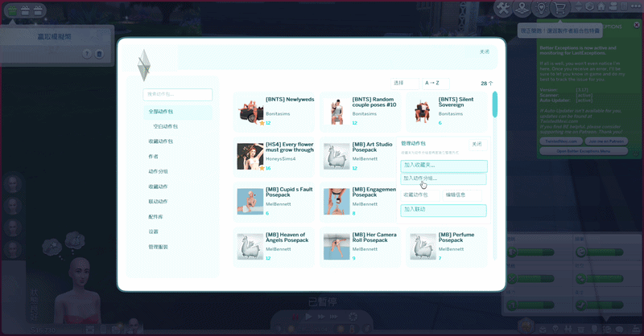Viewport: 644px width, 336px height.
Task: Click the play normal speed button
Action: (308, 317)
